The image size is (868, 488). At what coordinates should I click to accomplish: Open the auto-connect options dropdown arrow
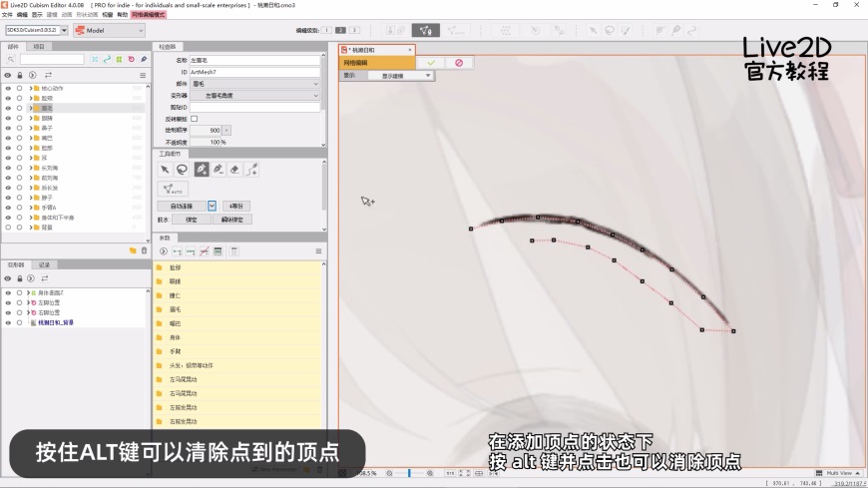tap(213, 206)
